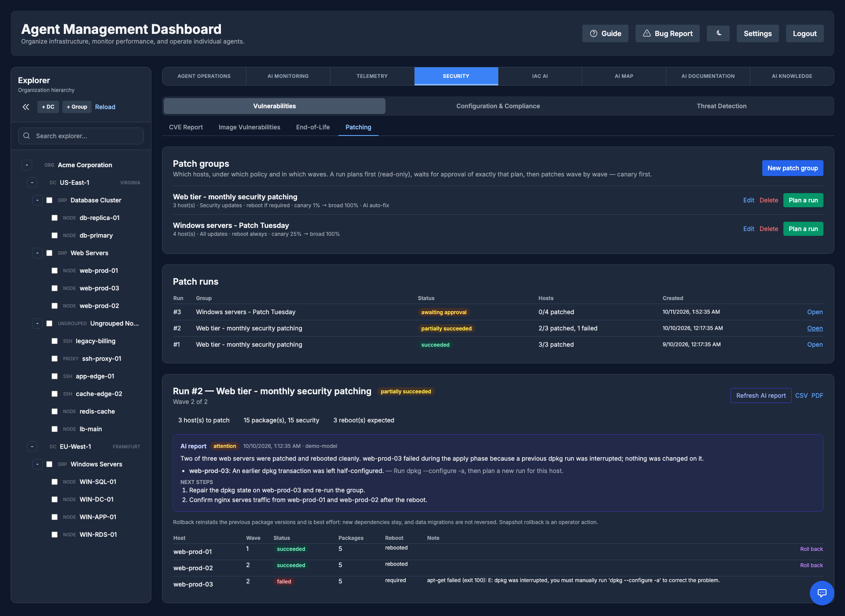This screenshot has height=616, width=845.
Task: Switch to the Telemetry tab
Action: [372, 76]
